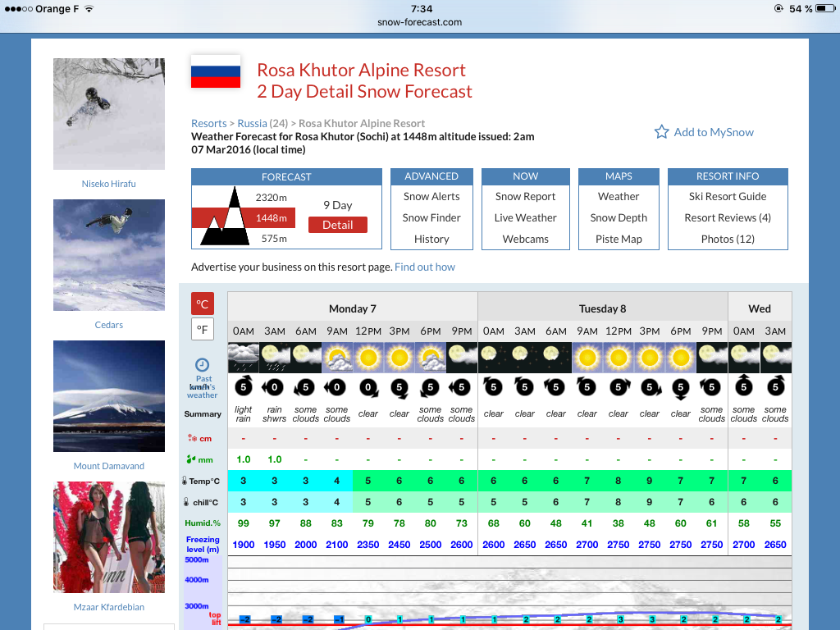Click Find out how link

(425, 267)
